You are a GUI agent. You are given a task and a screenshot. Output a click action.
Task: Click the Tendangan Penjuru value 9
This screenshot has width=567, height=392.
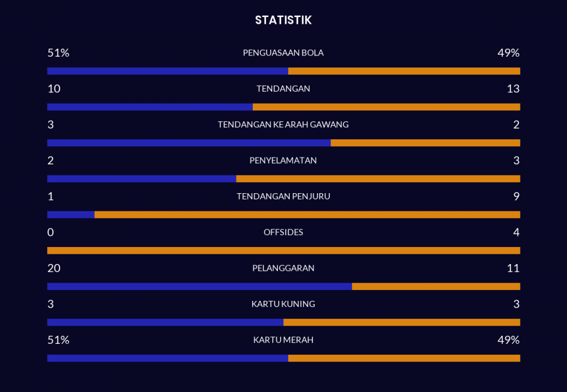pos(516,197)
